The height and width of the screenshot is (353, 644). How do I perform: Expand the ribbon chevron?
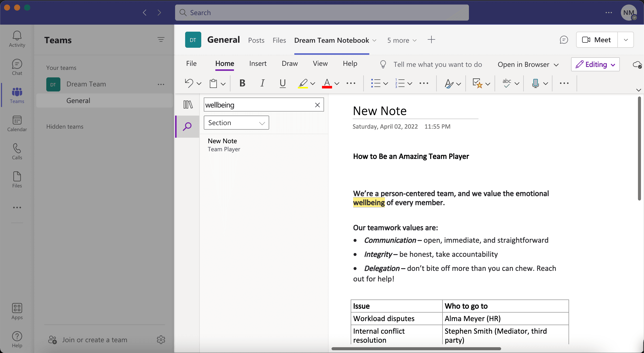coord(638,90)
